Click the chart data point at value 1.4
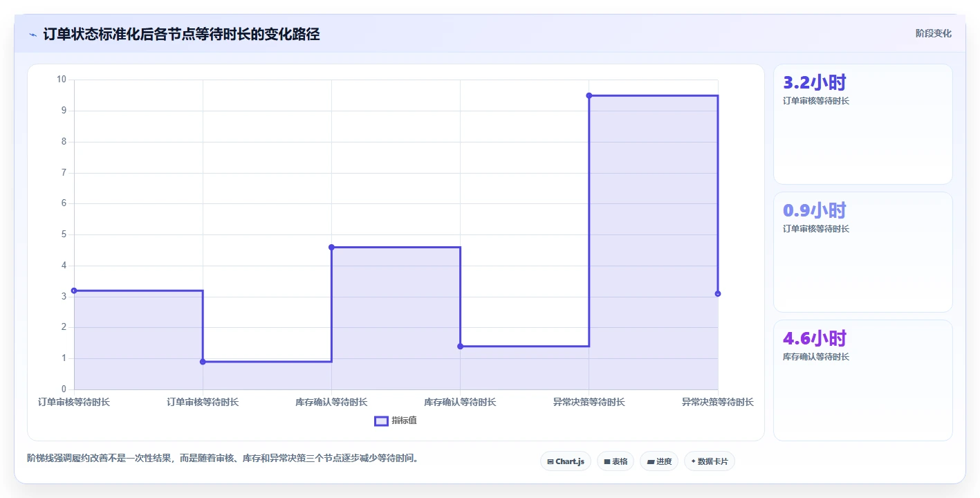 460,346
